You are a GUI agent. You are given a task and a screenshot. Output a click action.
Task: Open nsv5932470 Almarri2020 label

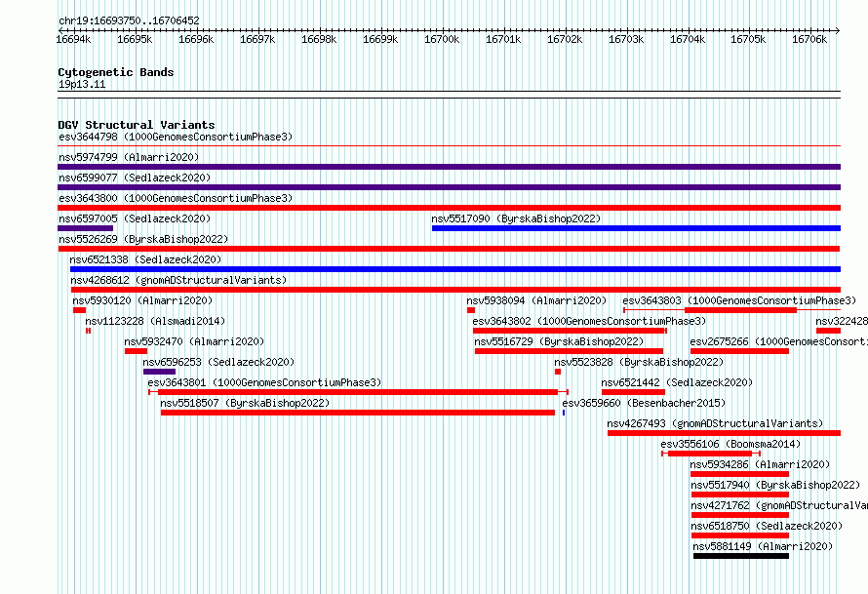pos(194,341)
